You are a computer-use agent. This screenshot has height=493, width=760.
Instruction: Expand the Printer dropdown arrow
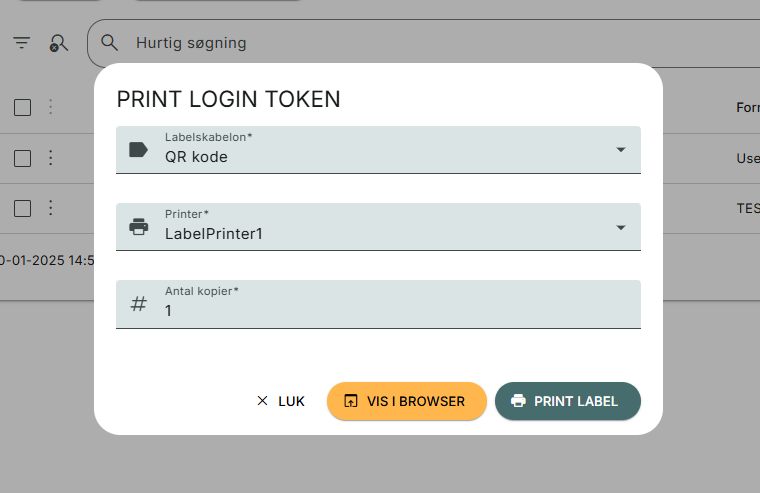tap(620, 227)
